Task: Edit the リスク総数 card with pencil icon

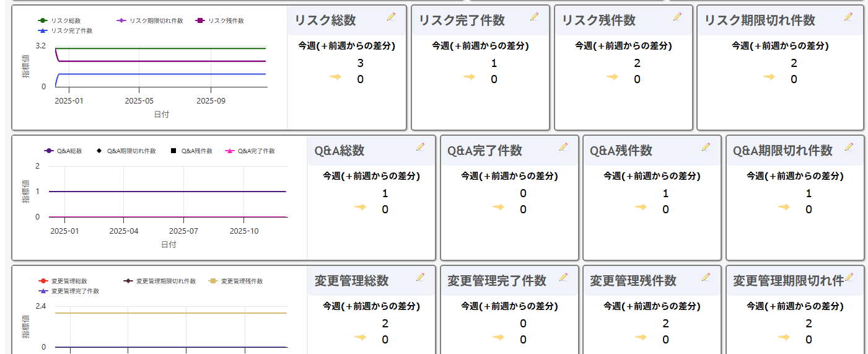Action: tap(391, 17)
